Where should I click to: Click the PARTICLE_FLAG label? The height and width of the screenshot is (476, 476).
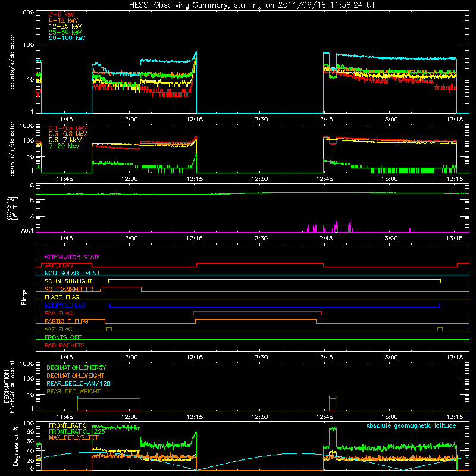point(67,321)
